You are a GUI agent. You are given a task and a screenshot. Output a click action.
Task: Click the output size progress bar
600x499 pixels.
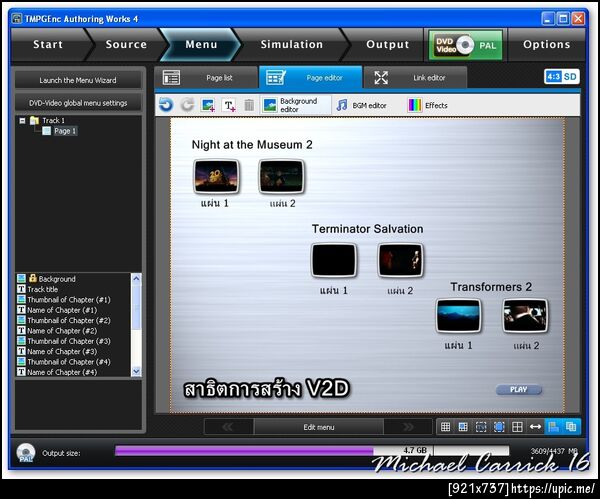(312, 450)
